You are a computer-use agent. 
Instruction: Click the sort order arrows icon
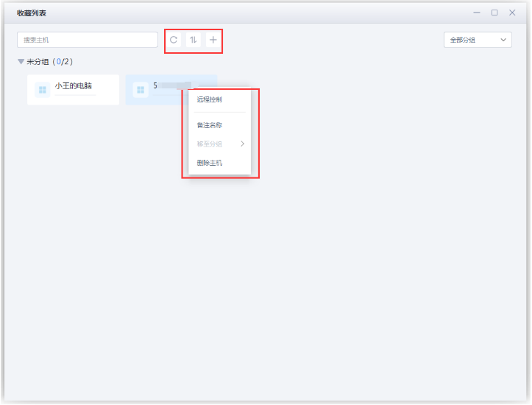tap(194, 40)
